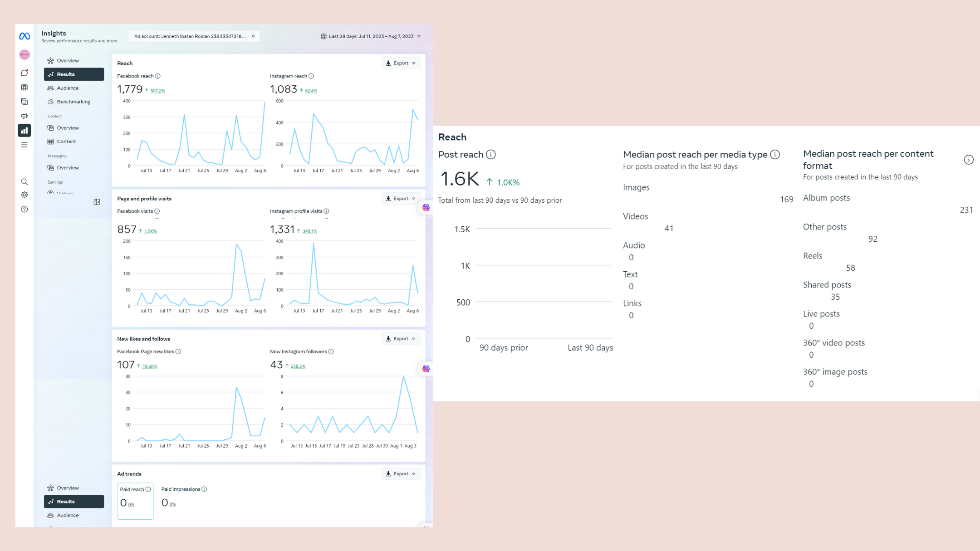Click the Planner calendar grid icon

tap(24, 87)
